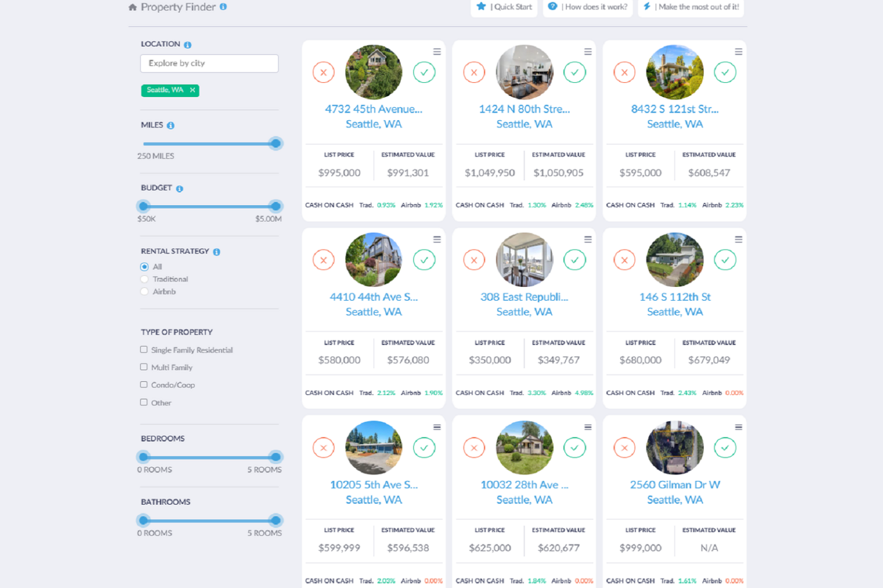Check the Condo/Coop property type
This screenshot has height=588, width=883.
pos(143,385)
